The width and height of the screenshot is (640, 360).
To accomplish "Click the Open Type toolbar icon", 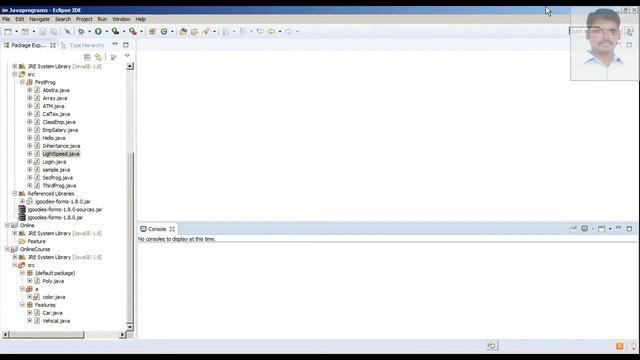I will (183, 31).
